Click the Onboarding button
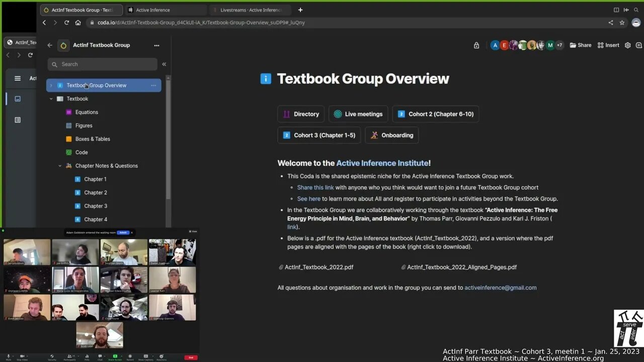The image size is (644, 362). tap(392, 135)
